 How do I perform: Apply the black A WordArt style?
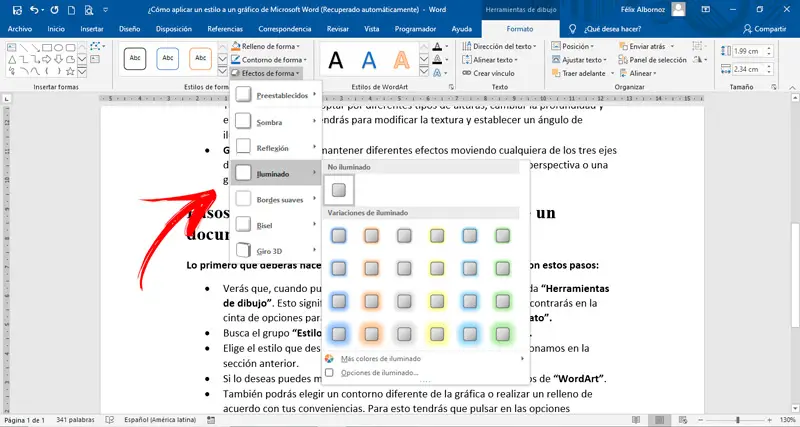(x=336, y=60)
